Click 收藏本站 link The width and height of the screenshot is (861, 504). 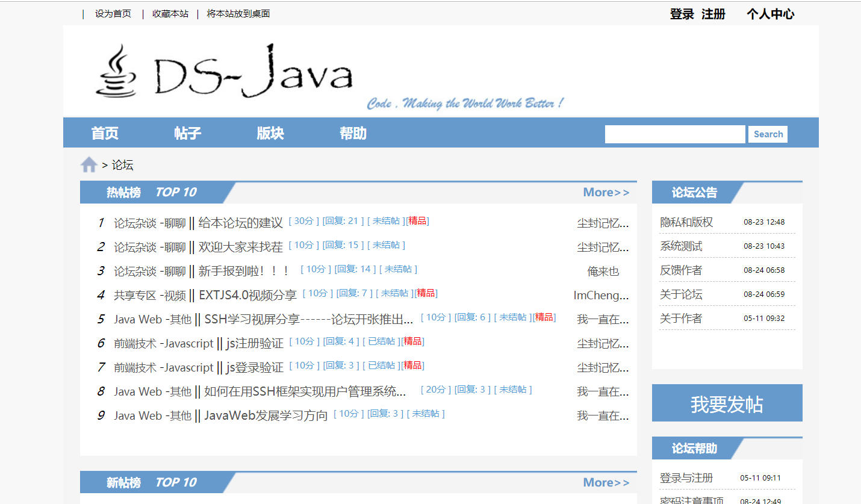click(170, 13)
